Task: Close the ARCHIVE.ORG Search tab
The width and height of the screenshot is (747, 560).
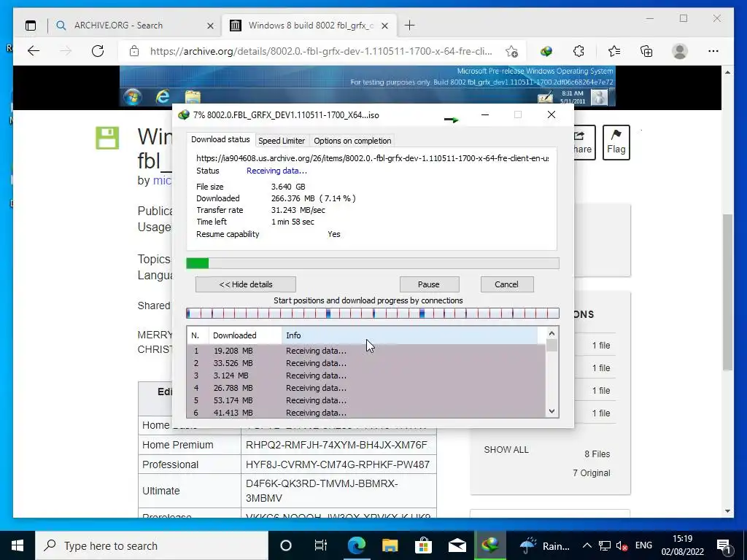Action: [x=210, y=26]
